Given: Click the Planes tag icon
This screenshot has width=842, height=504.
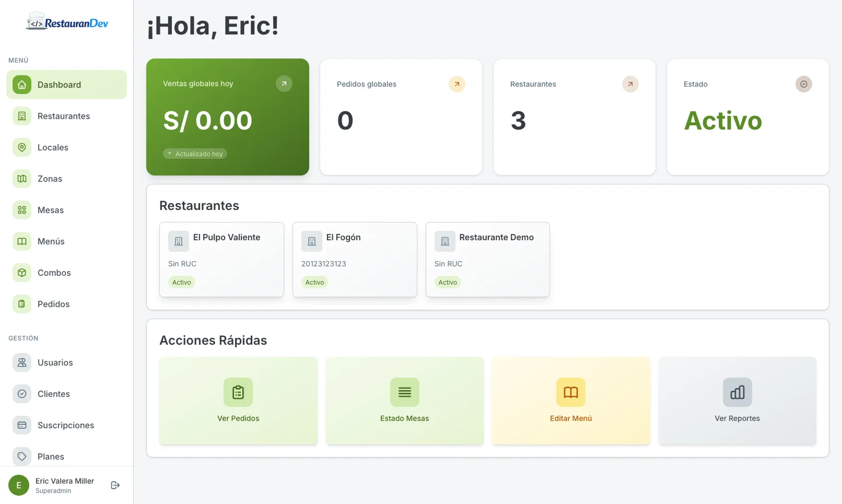Looking at the screenshot, I should (21, 456).
